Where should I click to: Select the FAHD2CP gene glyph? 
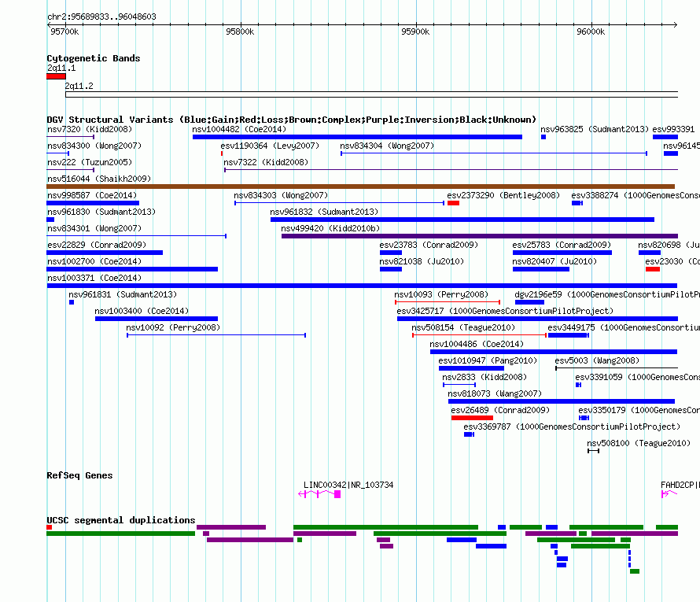669,493
